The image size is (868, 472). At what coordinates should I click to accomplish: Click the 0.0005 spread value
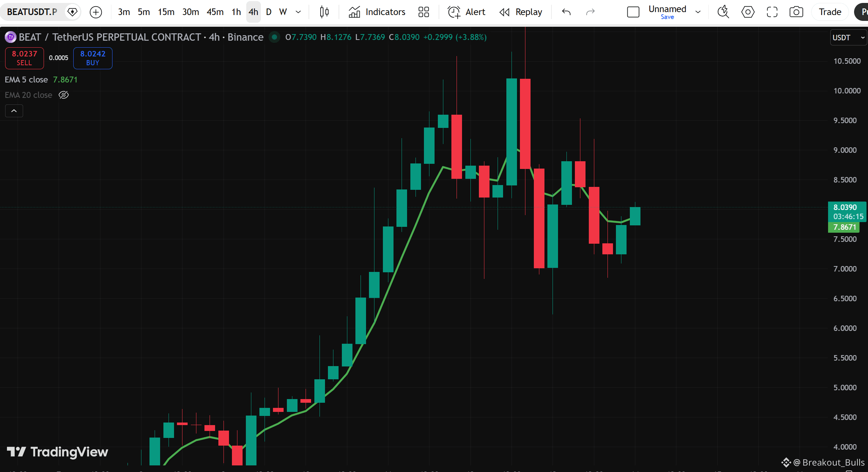pyautogui.click(x=59, y=58)
